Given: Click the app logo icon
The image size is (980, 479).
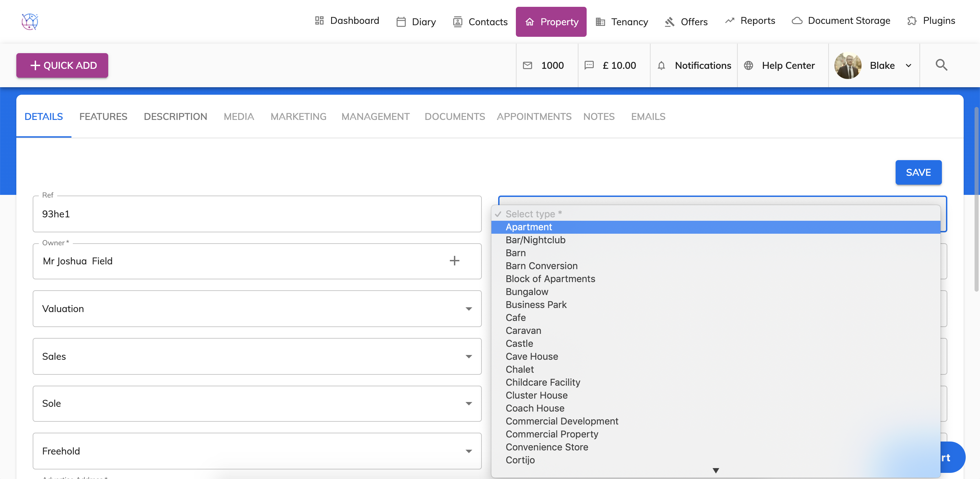Looking at the screenshot, I should point(30,21).
